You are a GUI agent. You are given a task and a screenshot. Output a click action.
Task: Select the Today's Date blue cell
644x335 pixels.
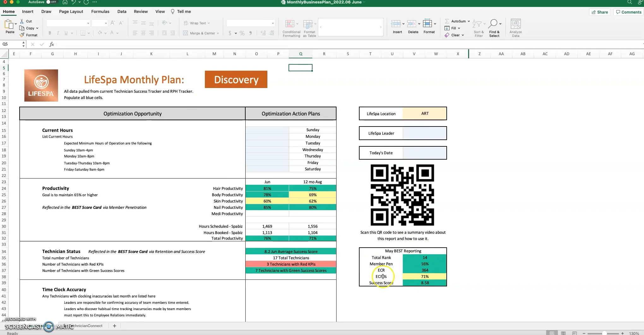[425, 153]
